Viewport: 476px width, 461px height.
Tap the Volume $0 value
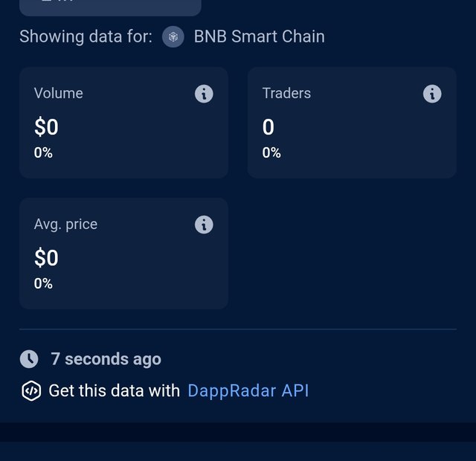46,127
